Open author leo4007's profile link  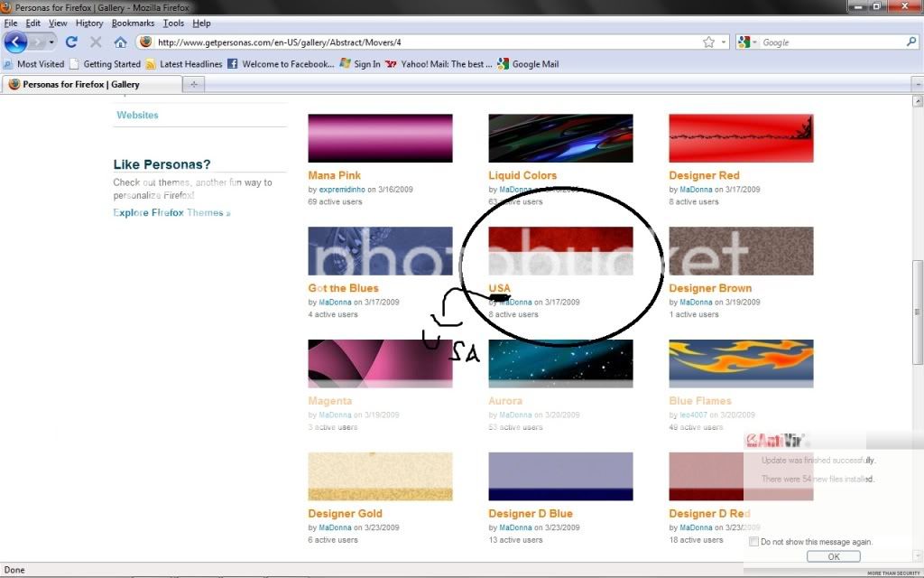(694, 415)
